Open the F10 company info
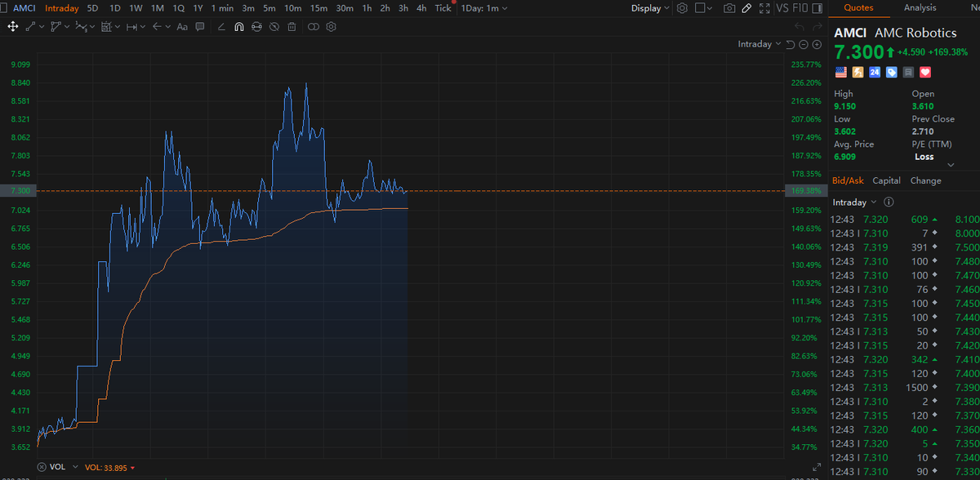This screenshot has height=480, width=980. coord(801,8)
